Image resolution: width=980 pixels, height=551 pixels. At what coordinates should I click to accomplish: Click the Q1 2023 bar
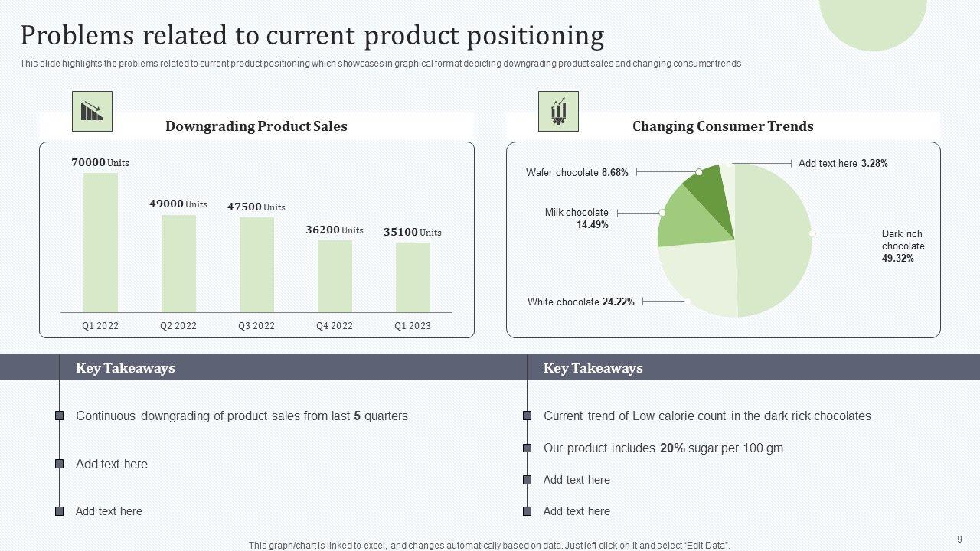[413, 277]
